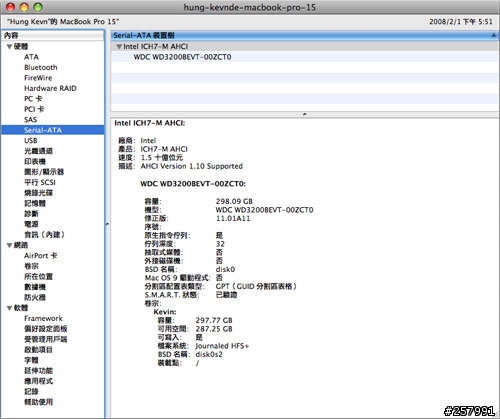Open the PC 卡 entry
Image resolution: width=500 pixels, height=419 pixels.
[x=33, y=99]
